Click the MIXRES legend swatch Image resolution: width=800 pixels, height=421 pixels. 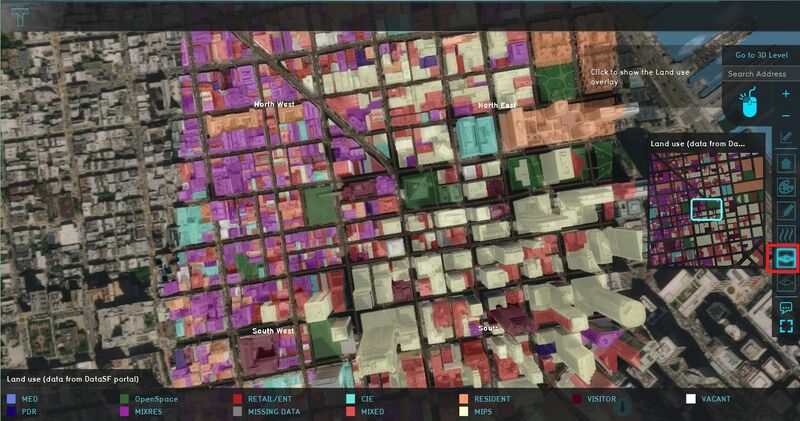click(x=124, y=411)
